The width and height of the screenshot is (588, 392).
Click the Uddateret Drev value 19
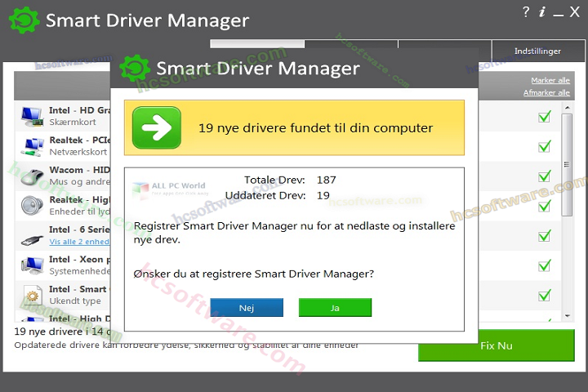pos(323,195)
